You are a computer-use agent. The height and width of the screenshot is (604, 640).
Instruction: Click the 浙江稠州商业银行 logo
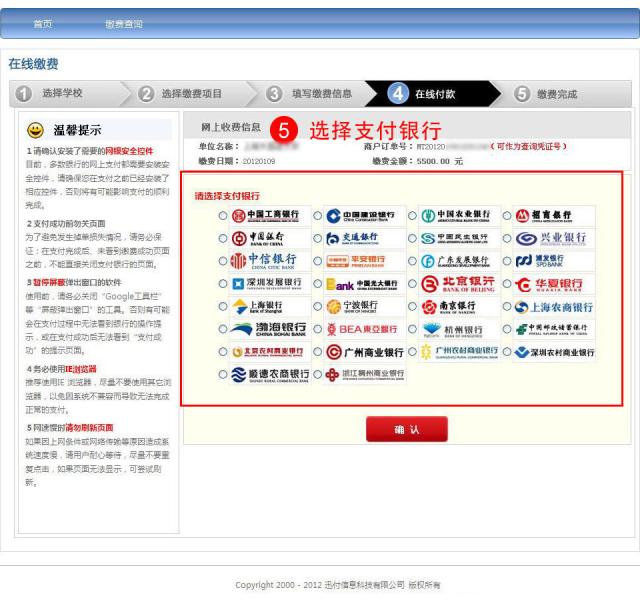(x=365, y=374)
